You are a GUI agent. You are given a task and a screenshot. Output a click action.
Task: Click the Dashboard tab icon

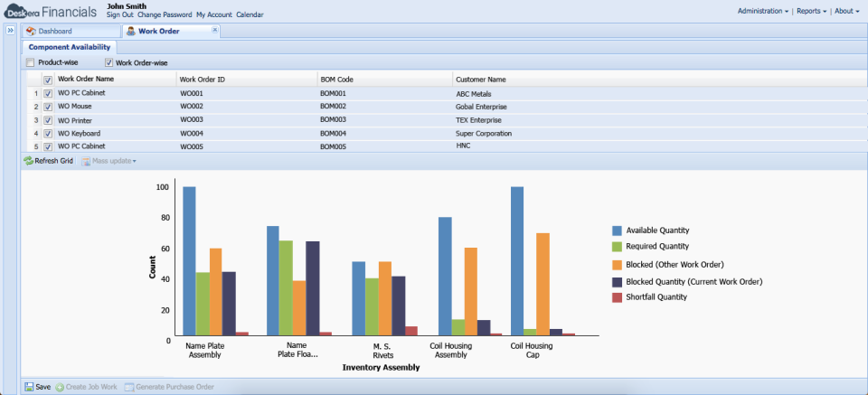(31, 31)
